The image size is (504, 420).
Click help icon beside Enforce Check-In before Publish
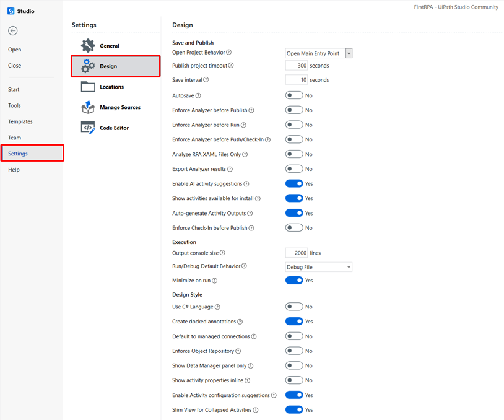[x=251, y=228]
